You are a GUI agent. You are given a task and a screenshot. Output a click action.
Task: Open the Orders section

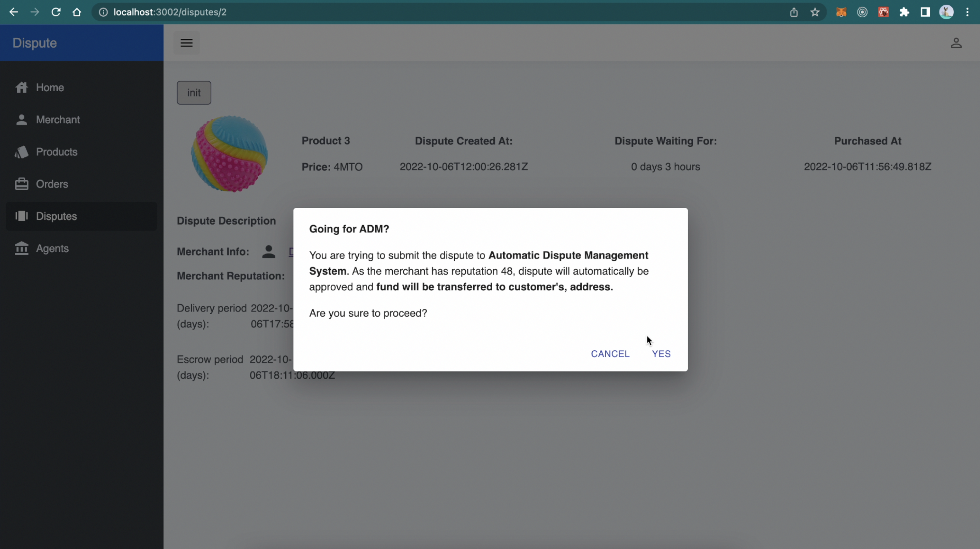tap(52, 184)
